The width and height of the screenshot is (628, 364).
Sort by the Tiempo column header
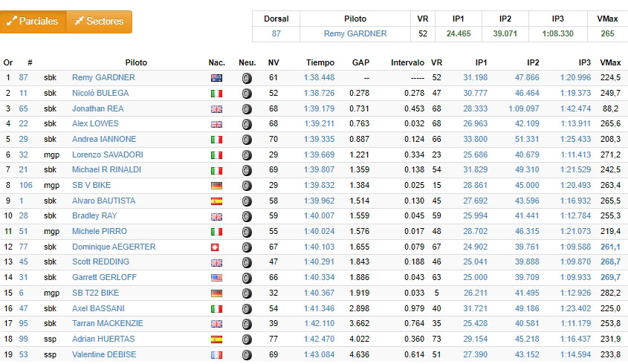click(x=320, y=63)
